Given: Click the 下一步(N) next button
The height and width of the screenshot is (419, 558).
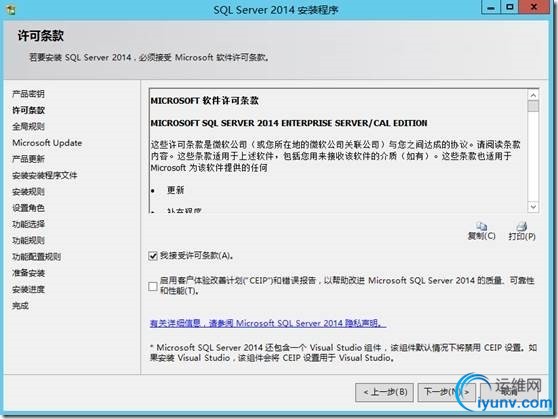Looking at the screenshot, I should [446, 392].
